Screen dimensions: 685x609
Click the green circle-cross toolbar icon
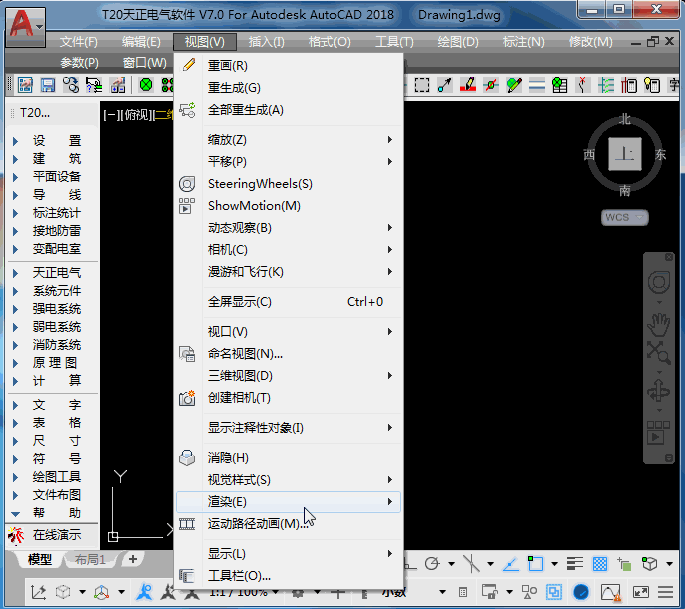point(146,84)
